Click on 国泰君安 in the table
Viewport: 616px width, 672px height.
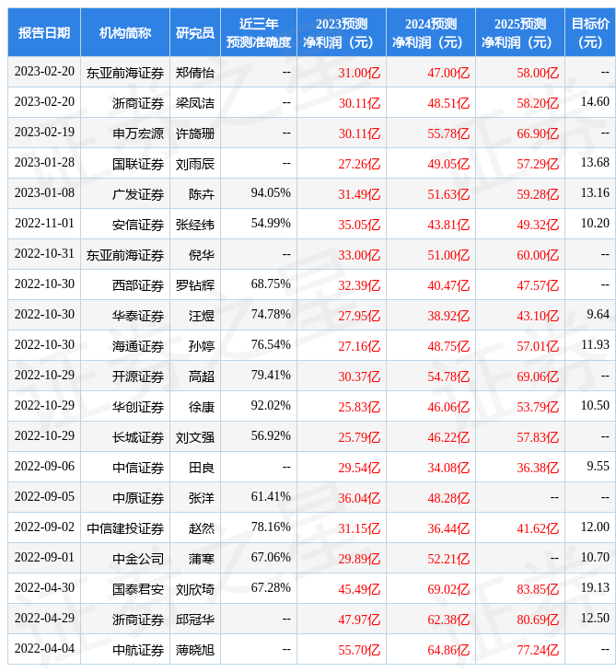coord(138,589)
